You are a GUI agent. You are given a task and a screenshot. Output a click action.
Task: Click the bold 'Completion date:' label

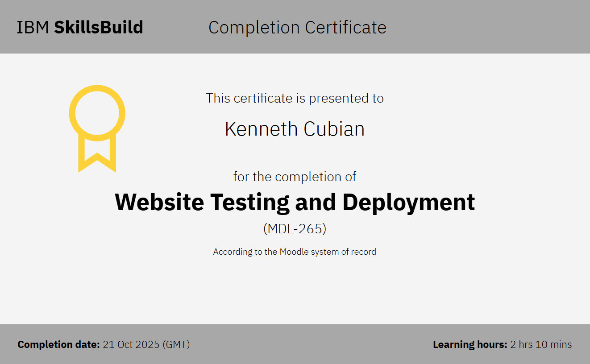[58, 345]
